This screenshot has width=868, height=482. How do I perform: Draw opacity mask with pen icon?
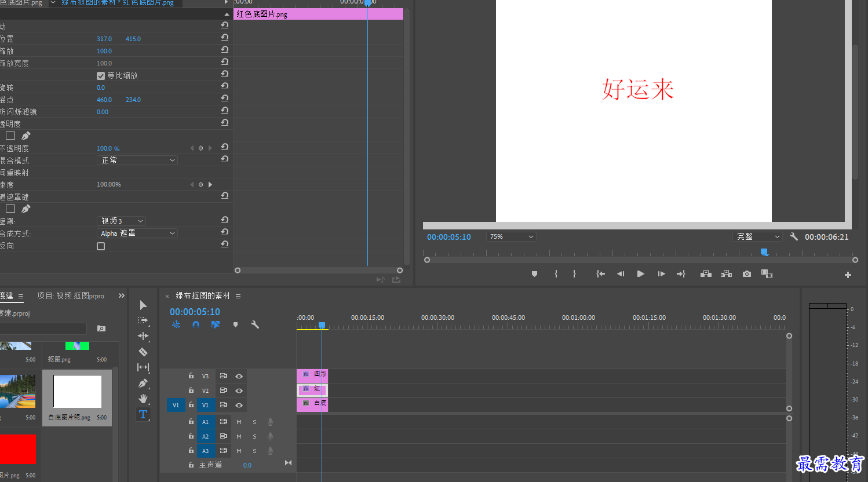point(25,136)
